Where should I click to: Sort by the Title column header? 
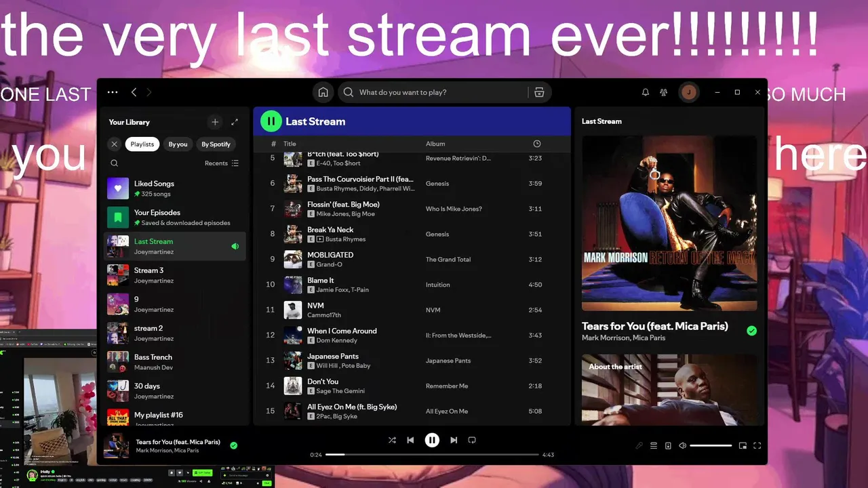[290, 144]
